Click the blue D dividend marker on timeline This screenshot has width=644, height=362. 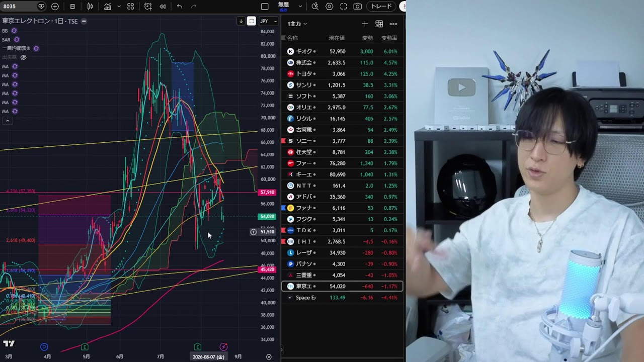[44, 347]
